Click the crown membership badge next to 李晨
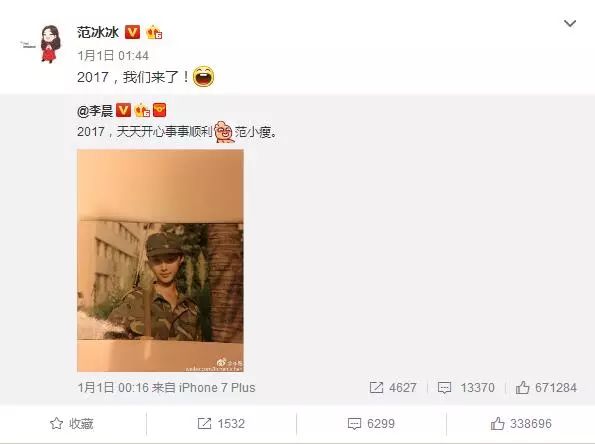This screenshot has width=595, height=444. (142, 110)
